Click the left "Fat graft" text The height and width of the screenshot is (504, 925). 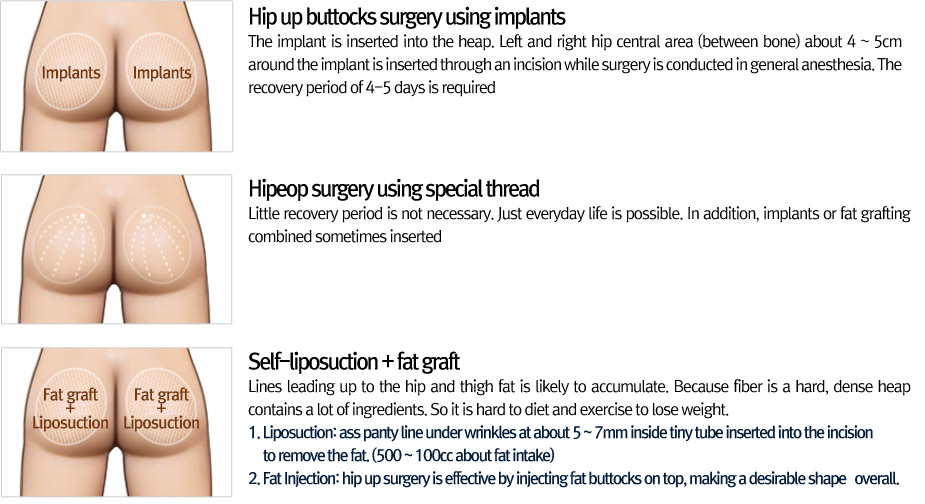69,395
